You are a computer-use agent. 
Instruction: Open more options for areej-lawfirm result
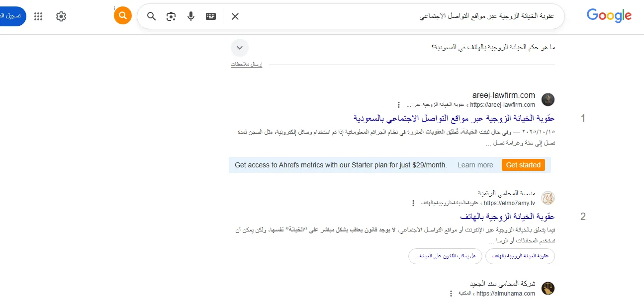coord(398,105)
